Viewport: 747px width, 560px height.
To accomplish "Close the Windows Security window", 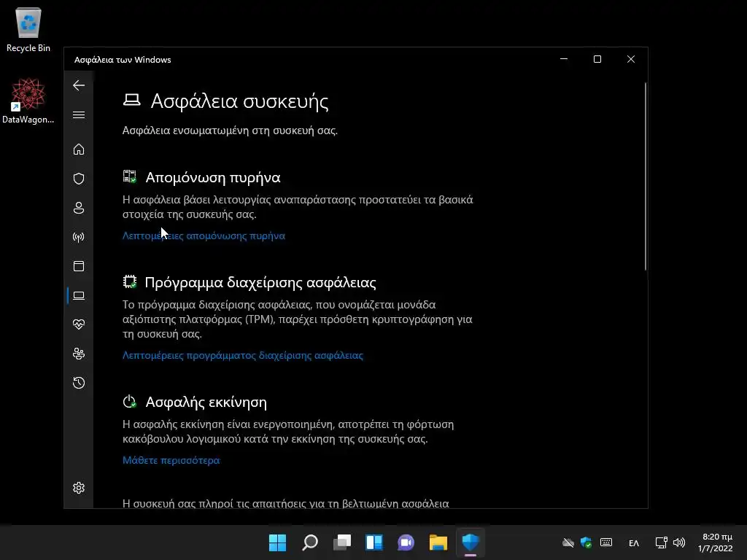I will tap(631, 59).
